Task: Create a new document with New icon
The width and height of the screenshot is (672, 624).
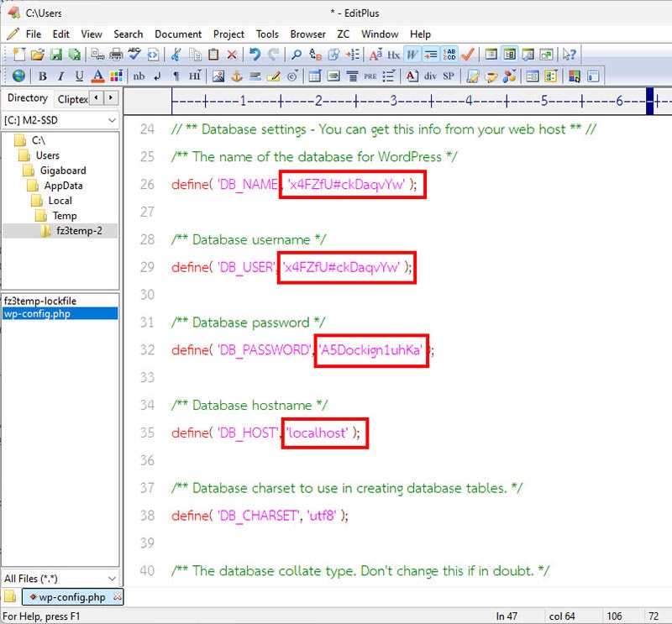Action: tap(18, 55)
